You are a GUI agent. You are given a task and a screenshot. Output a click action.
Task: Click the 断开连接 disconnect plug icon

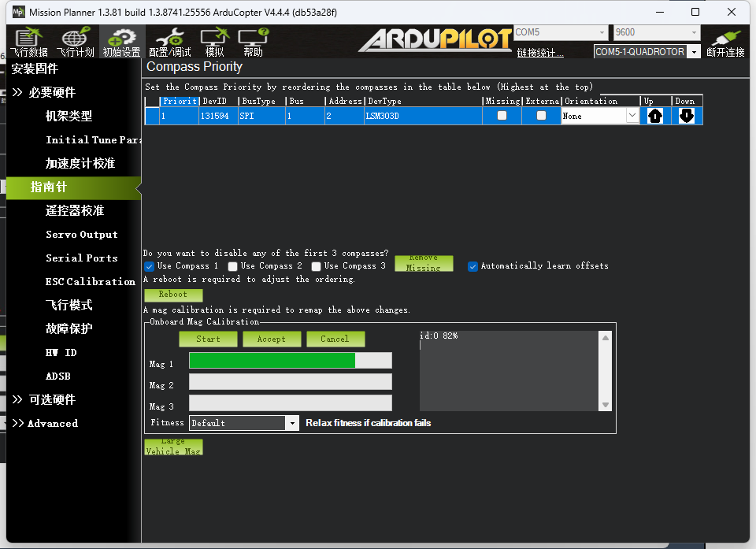click(x=725, y=42)
